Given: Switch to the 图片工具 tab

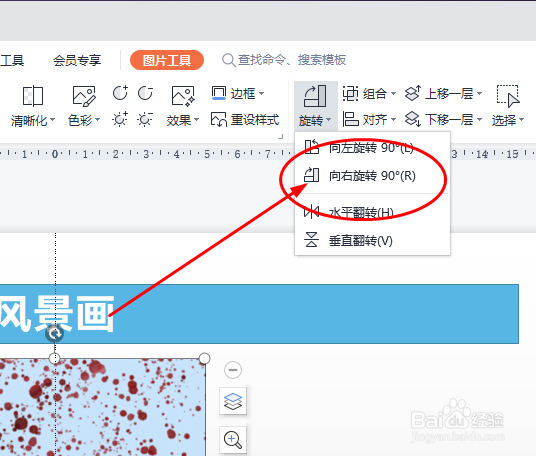Looking at the screenshot, I should click(x=167, y=60).
